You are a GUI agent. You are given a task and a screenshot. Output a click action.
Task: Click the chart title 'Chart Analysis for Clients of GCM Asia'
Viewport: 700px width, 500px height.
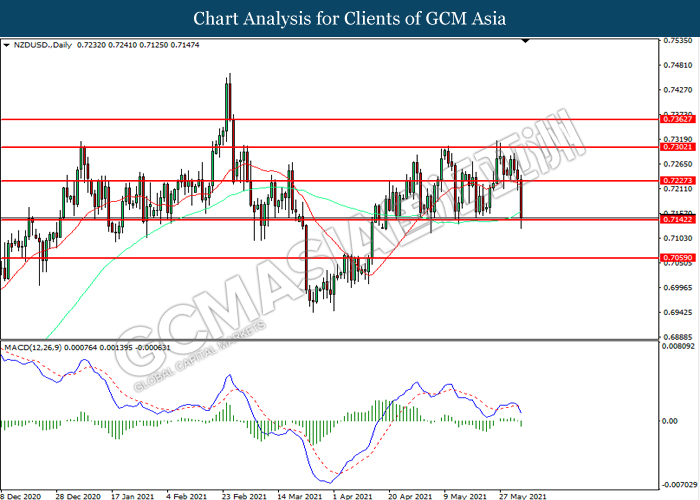coord(350,18)
